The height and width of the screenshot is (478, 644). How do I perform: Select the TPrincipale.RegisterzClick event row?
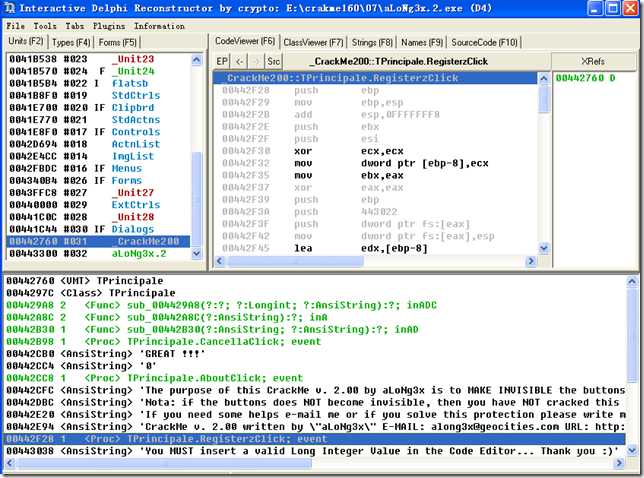(x=315, y=439)
